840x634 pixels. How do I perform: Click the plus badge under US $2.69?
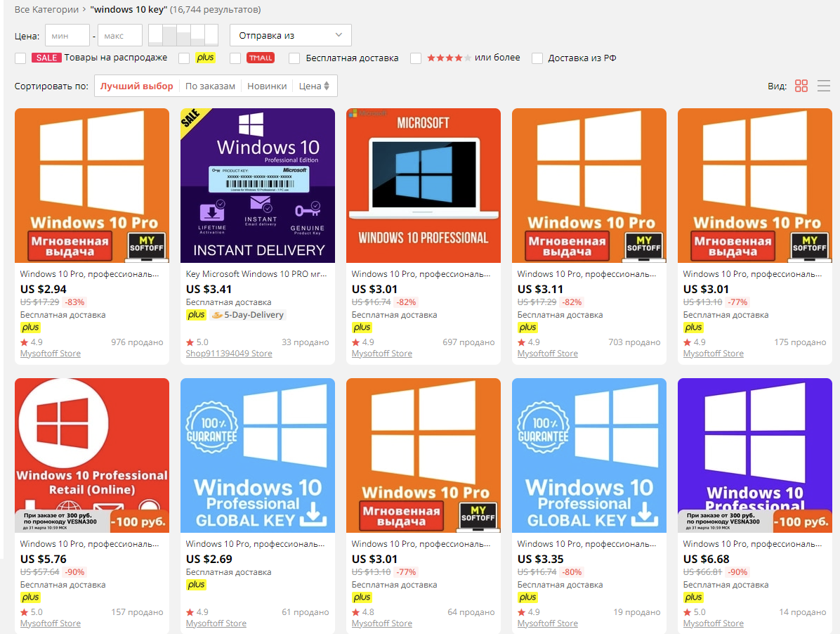(196, 585)
